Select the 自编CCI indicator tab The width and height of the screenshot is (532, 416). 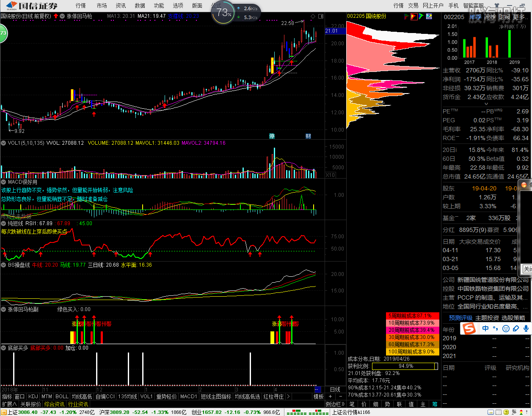tap(105, 397)
